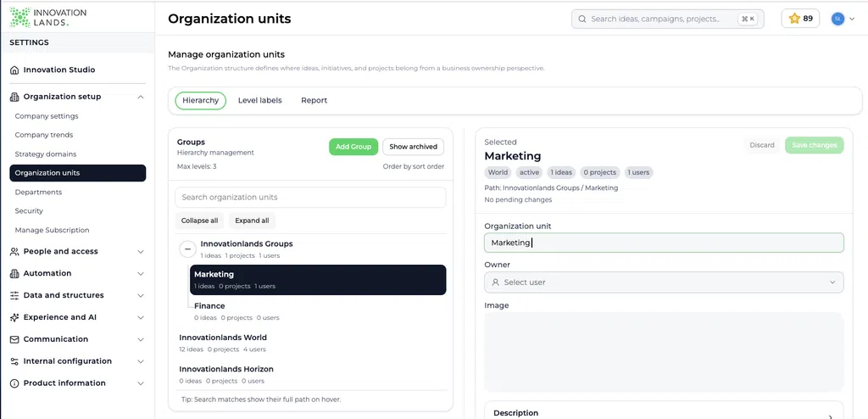868x419 pixels.
Task: Click the command K shortcut badge
Action: (x=748, y=19)
